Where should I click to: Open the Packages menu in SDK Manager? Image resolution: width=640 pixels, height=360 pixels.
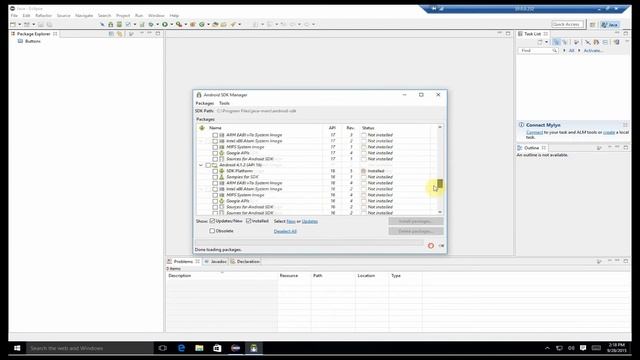pos(205,103)
